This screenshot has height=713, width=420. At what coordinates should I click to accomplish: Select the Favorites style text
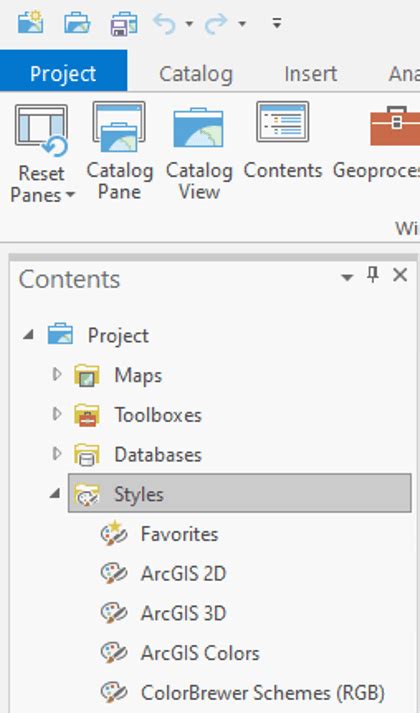pos(180,534)
